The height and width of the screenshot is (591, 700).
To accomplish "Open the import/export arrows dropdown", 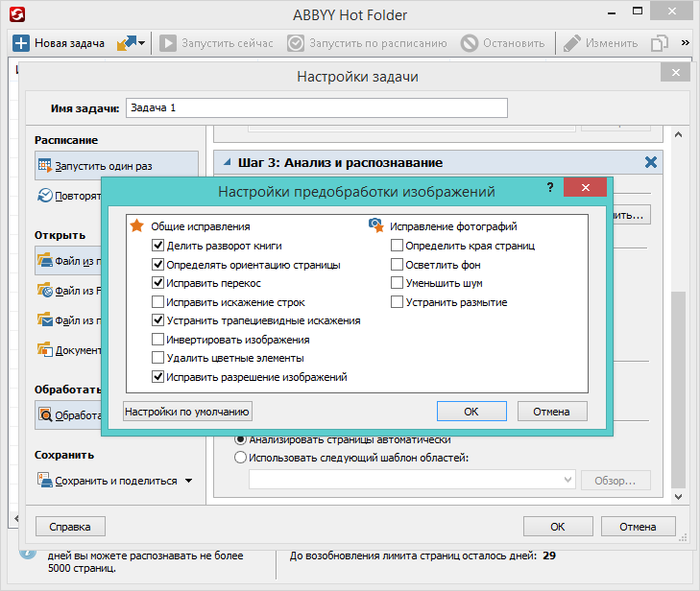I will click(x=131, y=43).
